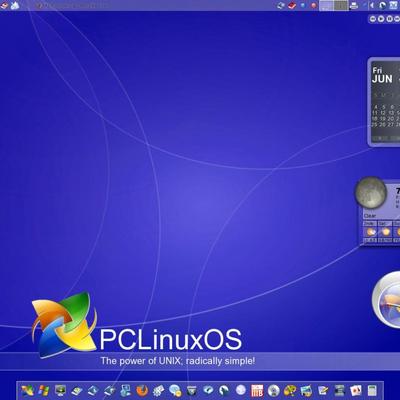Click the large round clock widget
The image size is (400, 400).
pos(386,299)
